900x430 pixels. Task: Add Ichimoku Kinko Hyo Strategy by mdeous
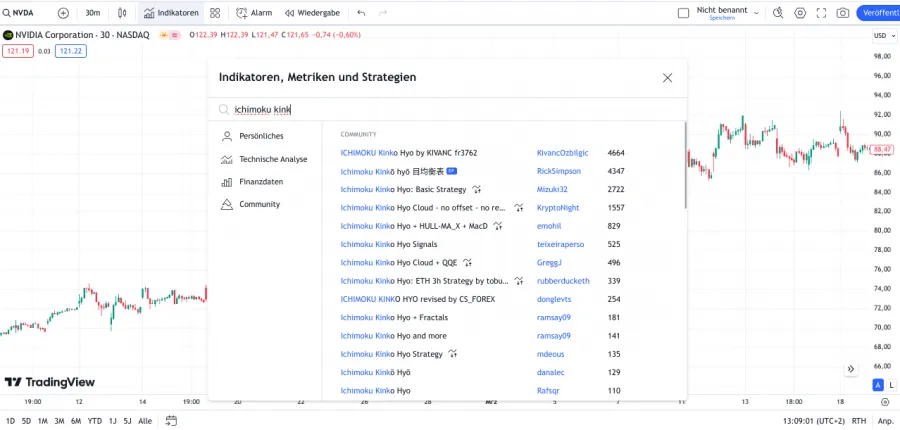pyautogui.click(x=391, y=354)
